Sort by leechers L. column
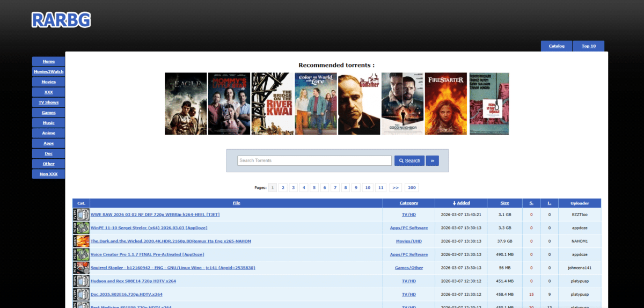This screenshot has height=308, width=644. 549,203
